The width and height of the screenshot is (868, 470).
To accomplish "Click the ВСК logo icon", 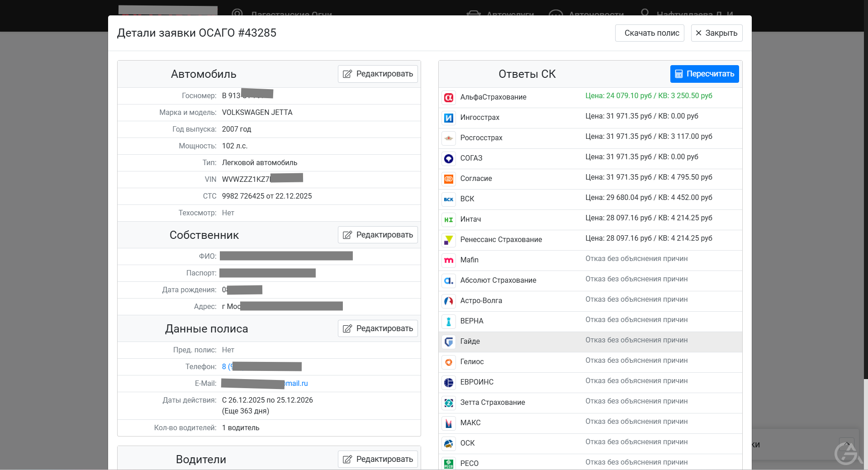I will coord(448,199).
